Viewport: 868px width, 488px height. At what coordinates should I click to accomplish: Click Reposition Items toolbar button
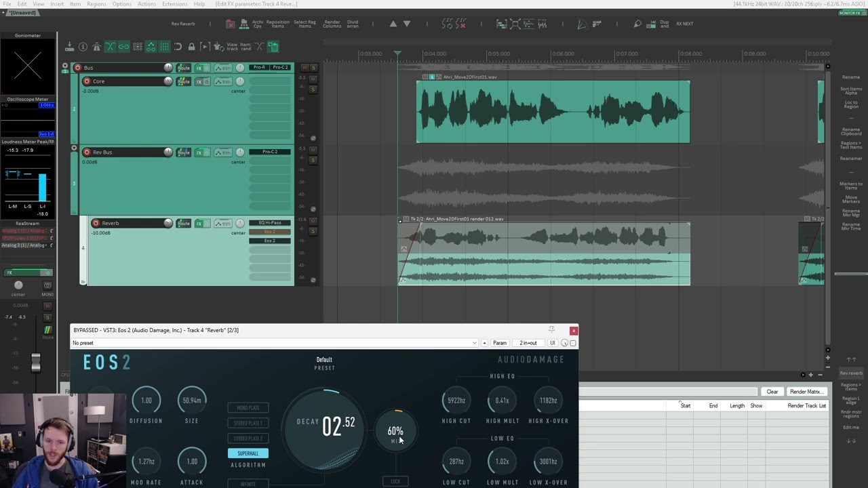278,24
